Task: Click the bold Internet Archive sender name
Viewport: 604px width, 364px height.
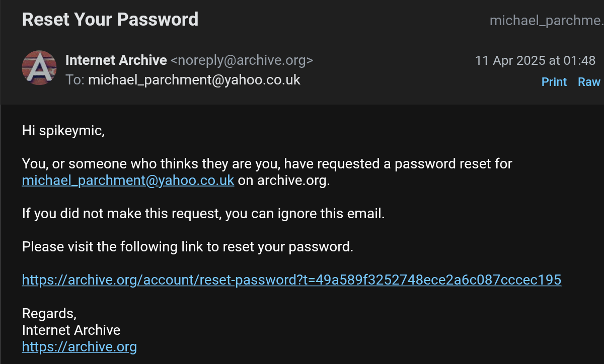Action: tap(116, 60)
